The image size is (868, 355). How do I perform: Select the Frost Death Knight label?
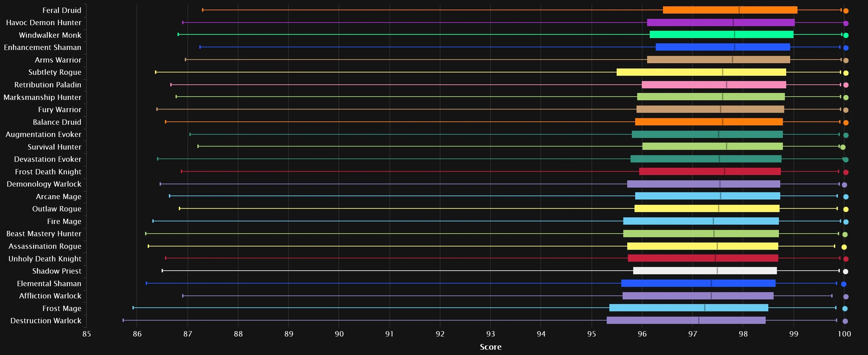click(48, 172)
